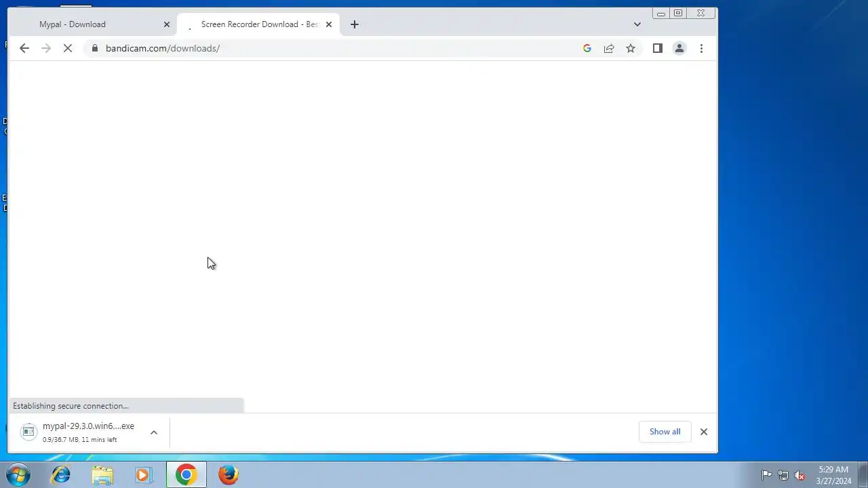Open the Action Center flag icon
The width and height of the screenshot is (868, 488).
(x=766, y=475)
